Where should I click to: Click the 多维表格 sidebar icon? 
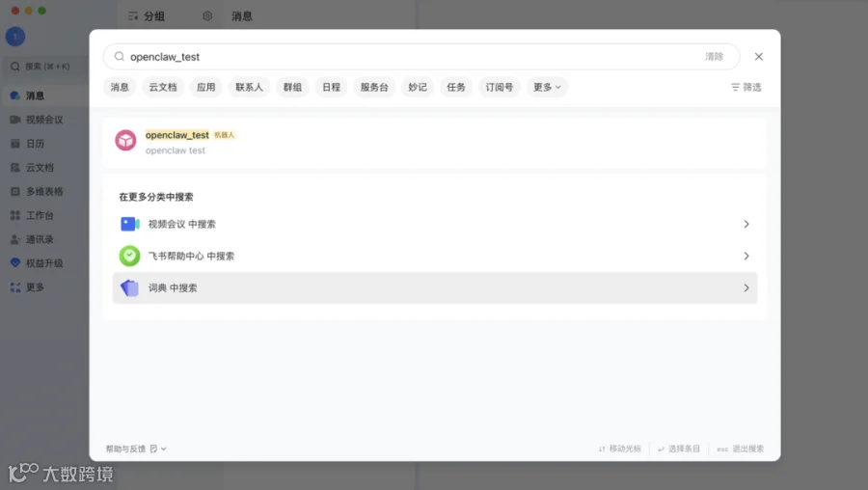pos(14,192)
